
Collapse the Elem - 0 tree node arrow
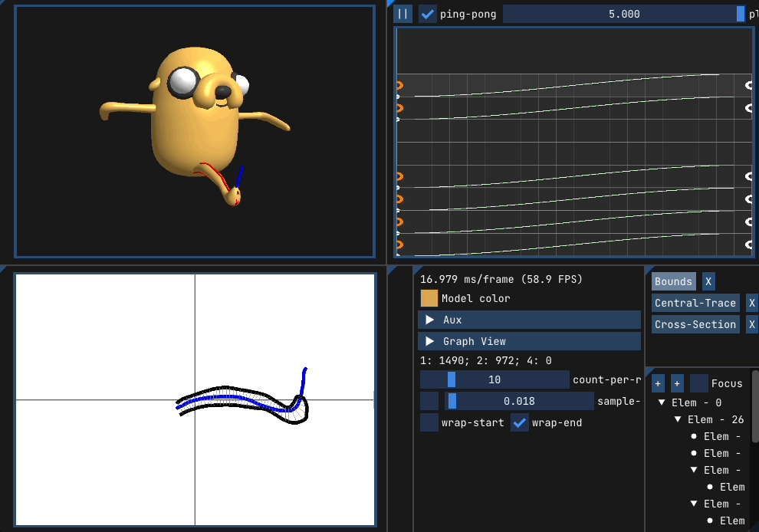click(x=662, y=402)
